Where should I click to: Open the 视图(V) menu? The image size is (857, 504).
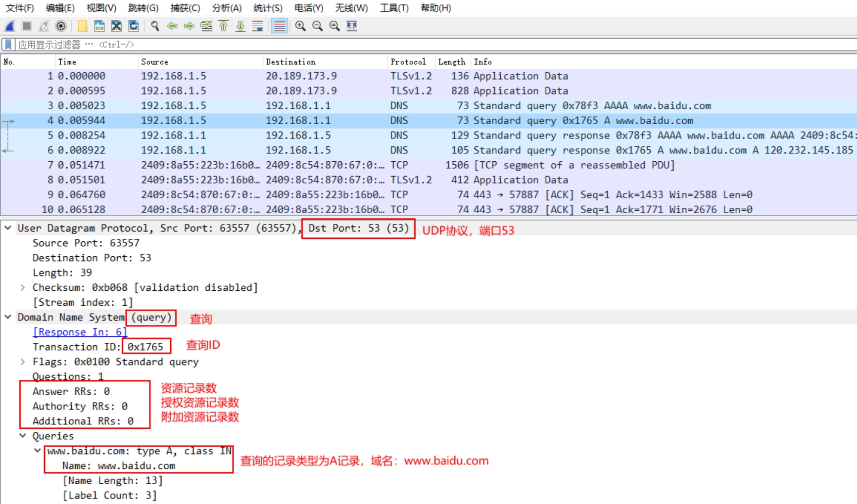pos(101,8)
